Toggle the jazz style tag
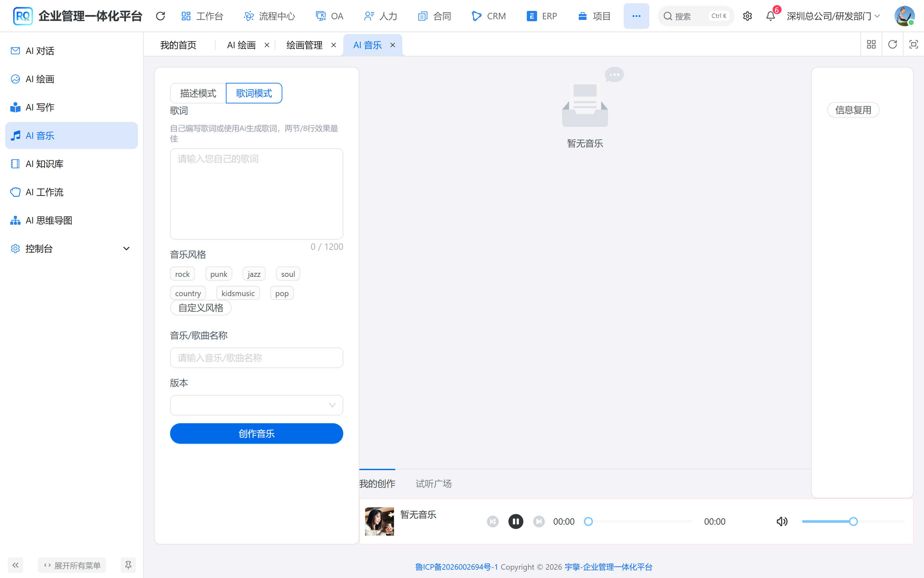Screen dimensions: 924x578 click(254, 274)
